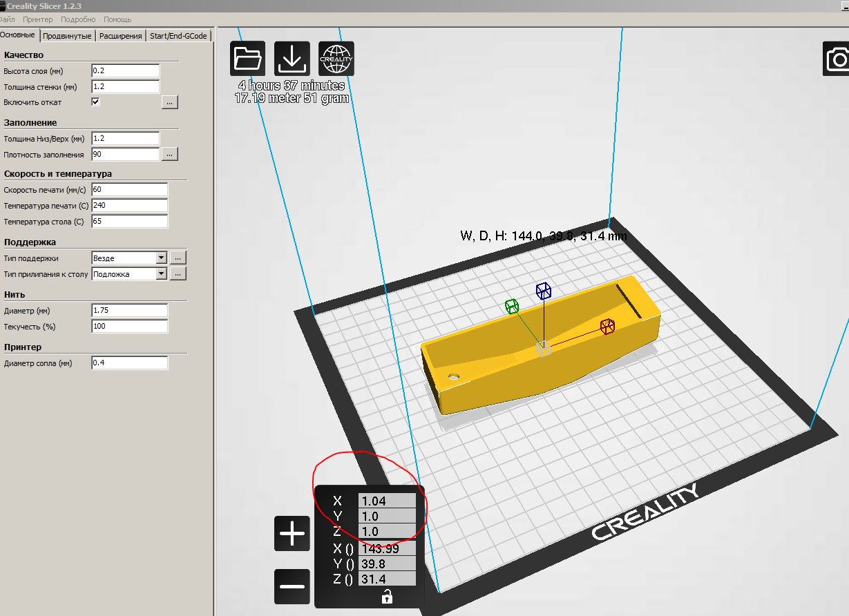
Task: Toggle the Включить откат checkbox
Action: [x=95, y=102]
